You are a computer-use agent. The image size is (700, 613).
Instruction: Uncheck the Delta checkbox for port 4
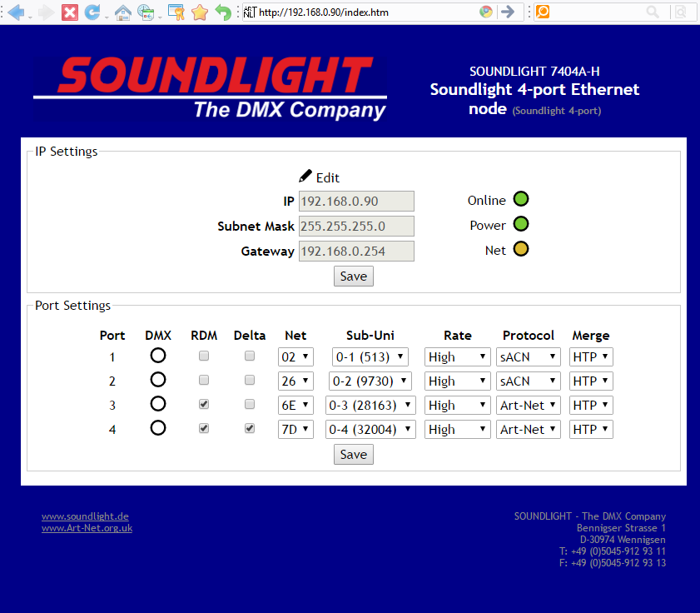250,429
